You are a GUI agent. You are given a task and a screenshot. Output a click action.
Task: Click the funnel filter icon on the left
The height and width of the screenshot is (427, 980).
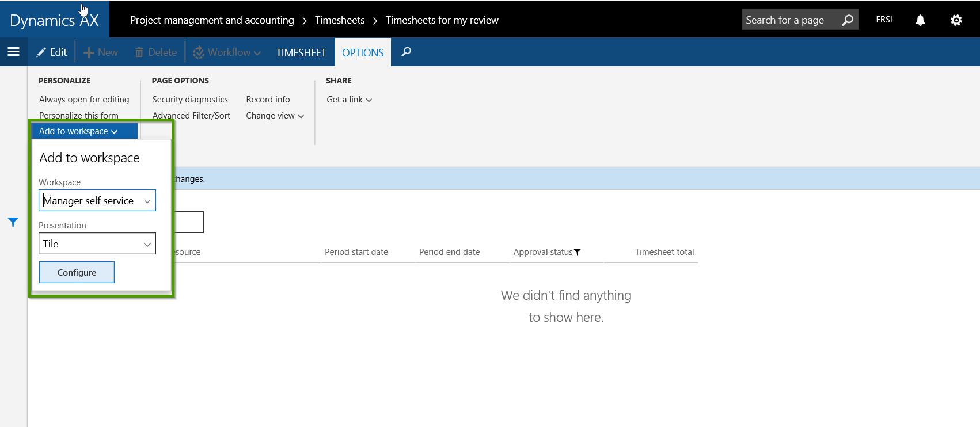(x=13, y=222)
